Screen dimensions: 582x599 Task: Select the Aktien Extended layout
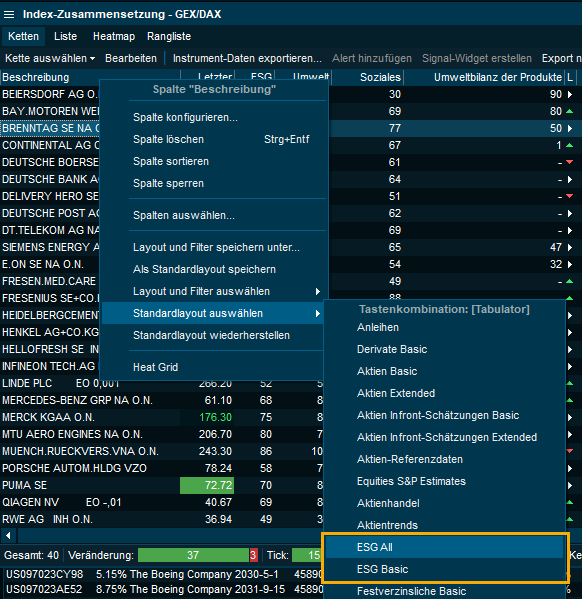pos(444,393)
